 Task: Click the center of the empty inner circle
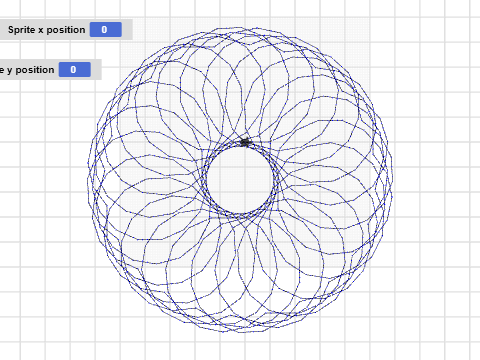[x=240, y=180]
